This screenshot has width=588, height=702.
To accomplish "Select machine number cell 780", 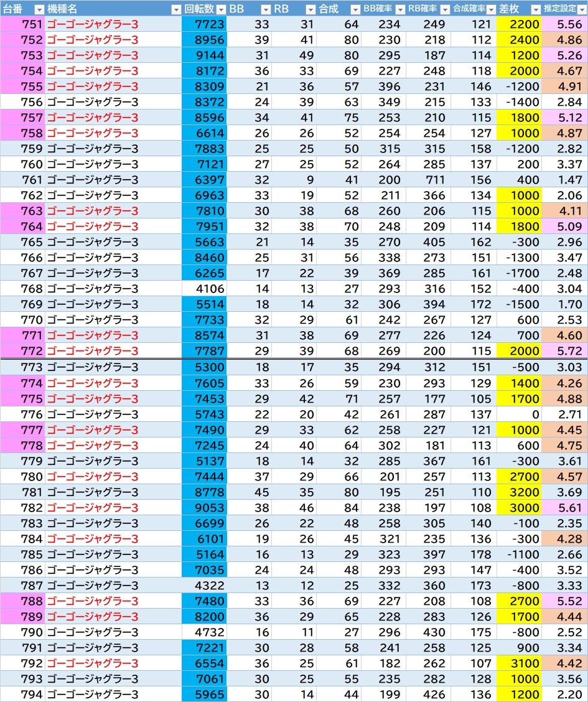I will [x=23, y=477].
